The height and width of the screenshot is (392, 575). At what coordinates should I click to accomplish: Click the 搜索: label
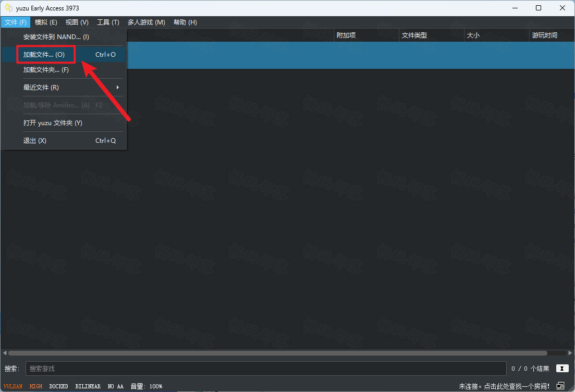point(12,369)
